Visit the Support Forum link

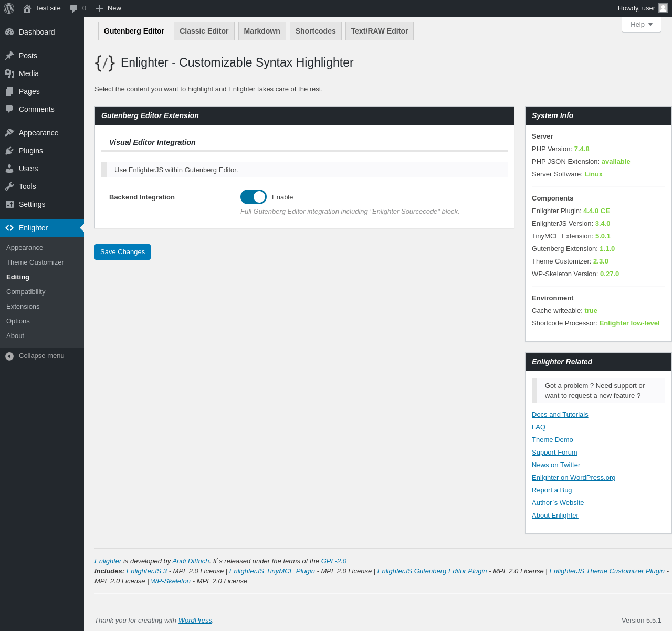pos(554,453)
